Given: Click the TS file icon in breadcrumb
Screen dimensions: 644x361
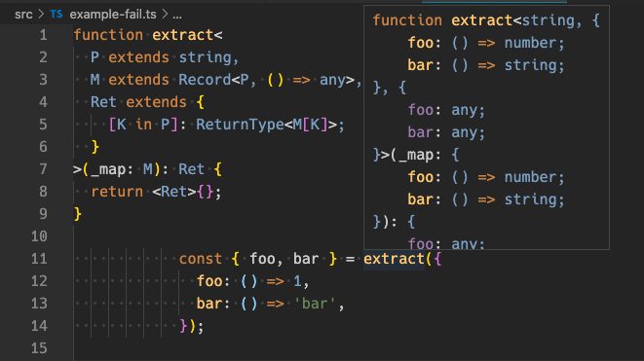Looking at the screenshot, I should pyautogui.click(x=57, y=15).
